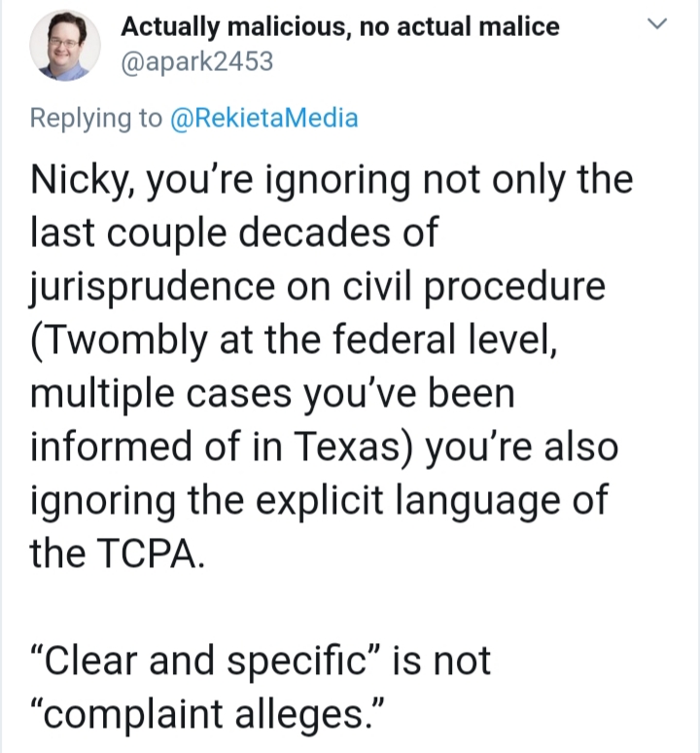Click the line 'jurisprudence on civil procedure'
Screen dimensions: 700x753
click(x=318, y=287)
